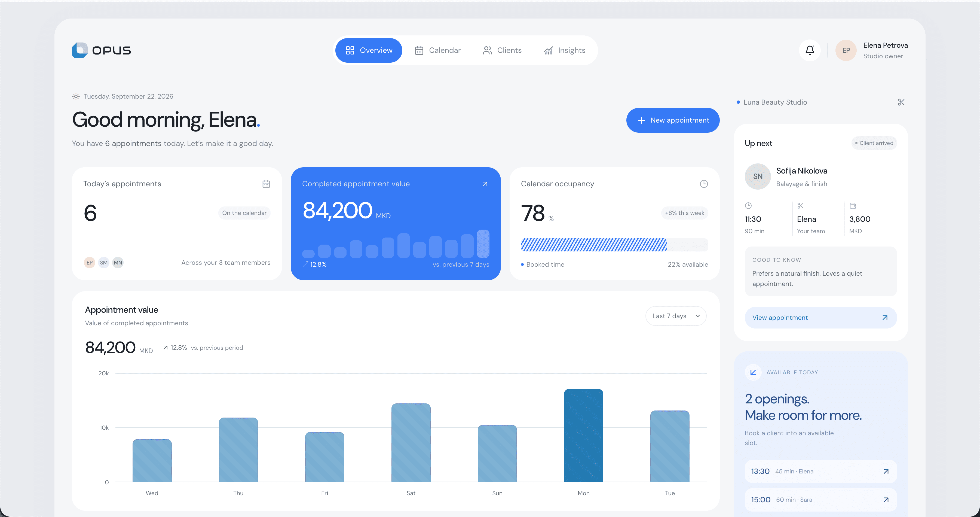
Task: Go to the Clients tab
Action: coord(502,50)
